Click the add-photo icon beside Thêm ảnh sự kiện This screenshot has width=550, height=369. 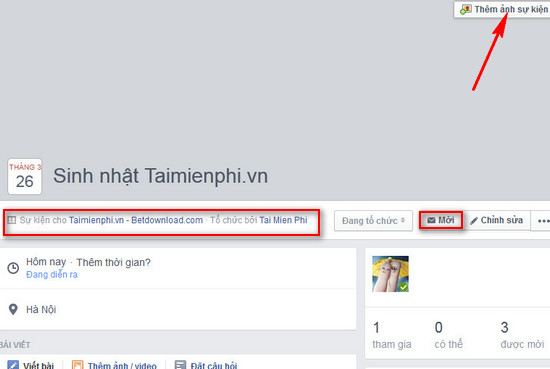tap(466, 9)
